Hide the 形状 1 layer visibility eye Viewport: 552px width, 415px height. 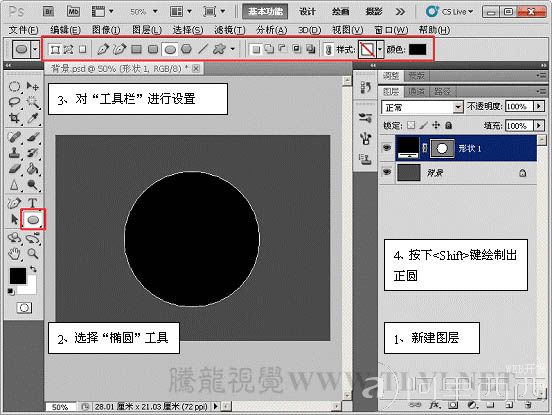[387, 148]
